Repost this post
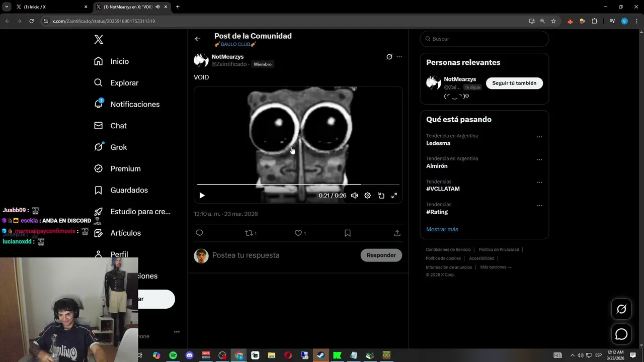The height and width of the screenshot is (362, 644). pyautogui.click(x=250, y=233)
